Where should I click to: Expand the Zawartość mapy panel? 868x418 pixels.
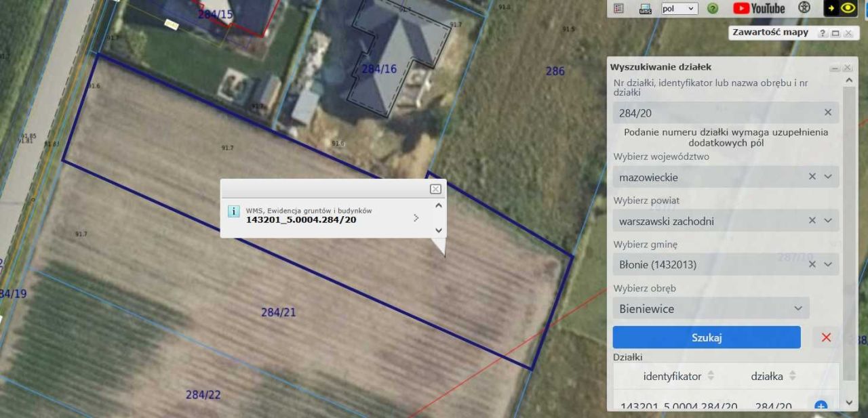[835, 33]
